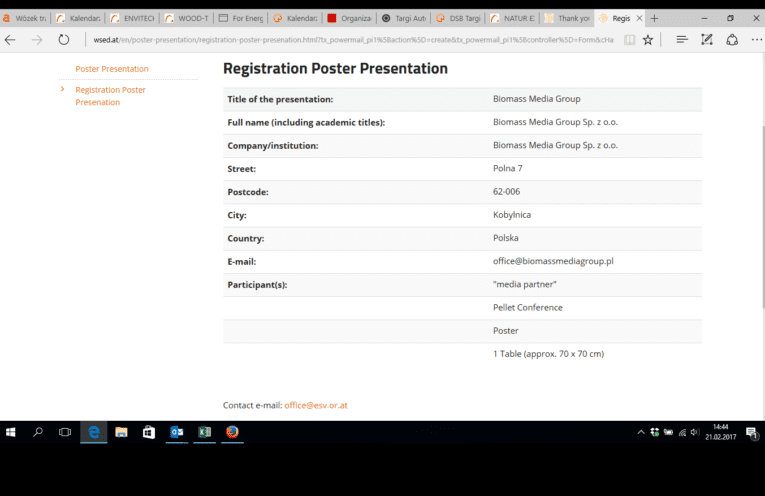
Task: Click the office@biomassmediagroup.pl value
Action: (x=553, y=261)
